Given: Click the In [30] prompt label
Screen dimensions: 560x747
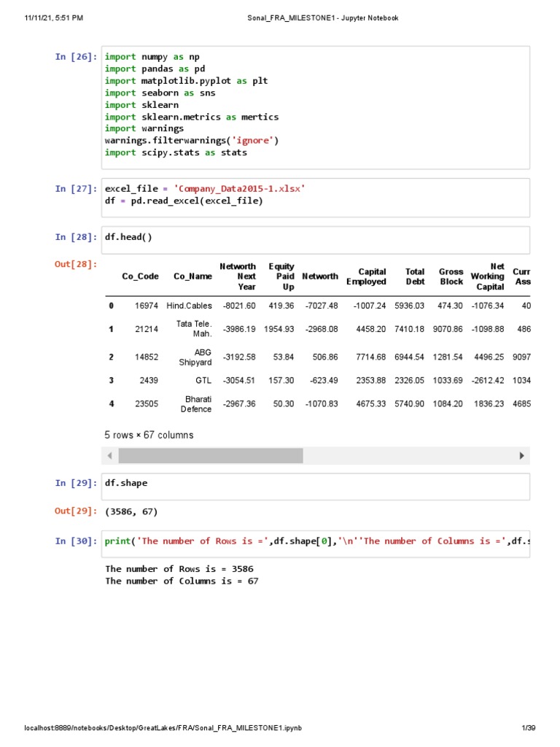Looking at the screenshot, I should pos(76,541).
